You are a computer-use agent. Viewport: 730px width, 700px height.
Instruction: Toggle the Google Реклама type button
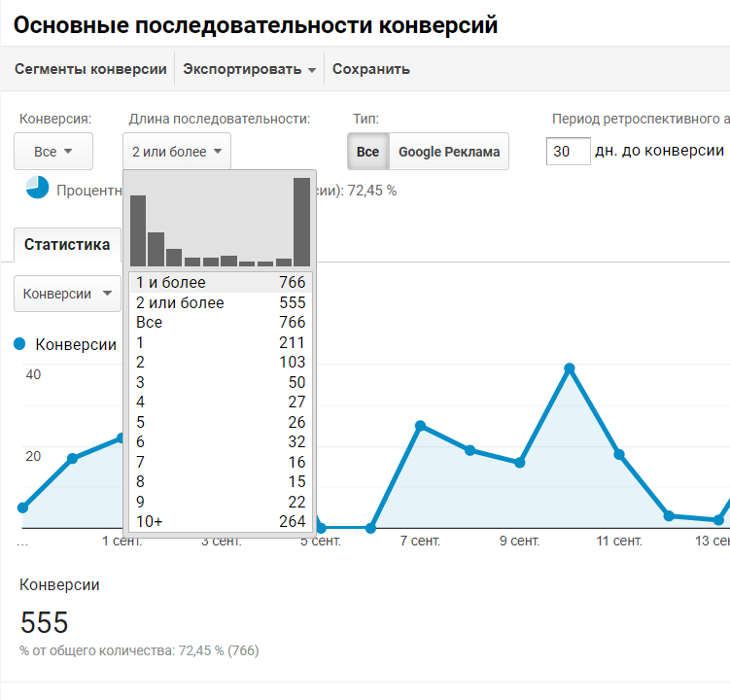pos(449,152)
